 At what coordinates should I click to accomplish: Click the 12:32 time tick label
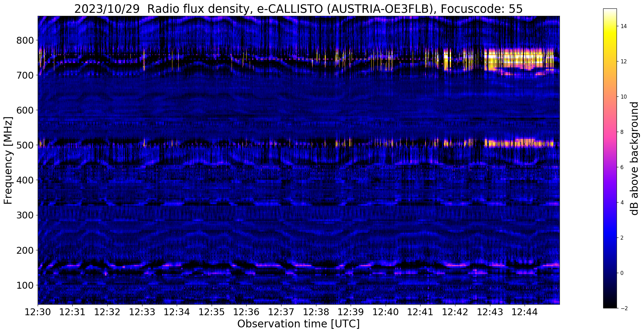[x=107, y=312]
